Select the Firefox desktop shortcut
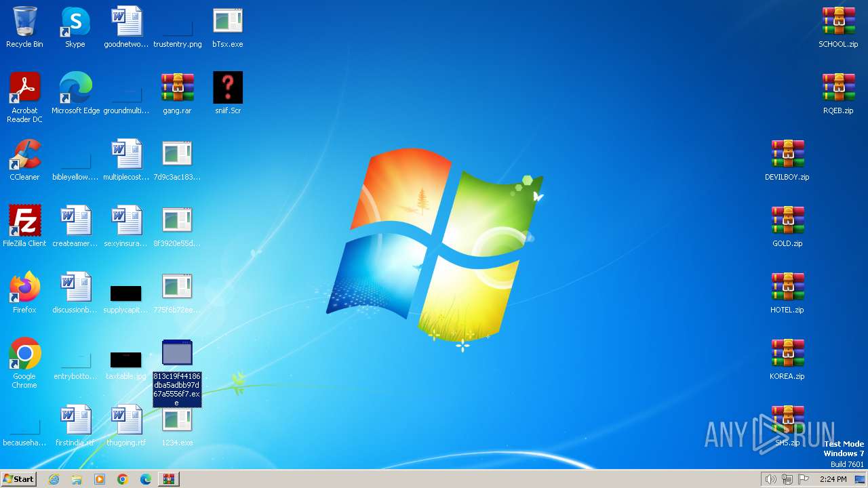 24,287
